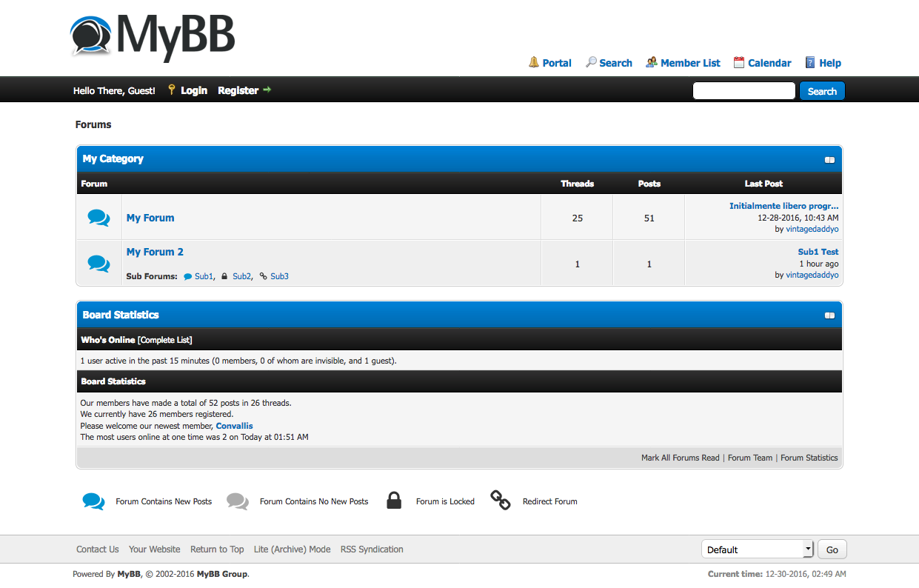Click the Member List people icon
The height and width of the screenshot is (588, 919).
pyautogui.click(x=652, y=62)
